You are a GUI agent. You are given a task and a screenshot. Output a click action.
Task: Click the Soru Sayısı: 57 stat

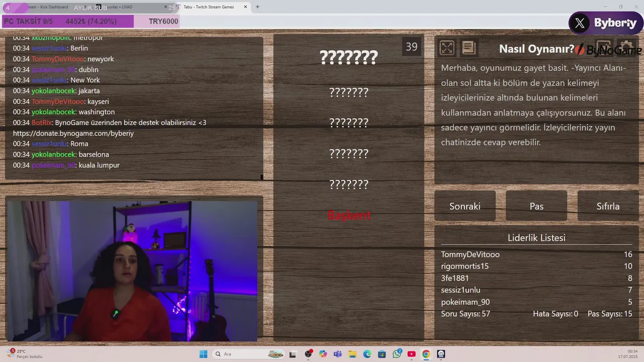click(x=465, y=314)
